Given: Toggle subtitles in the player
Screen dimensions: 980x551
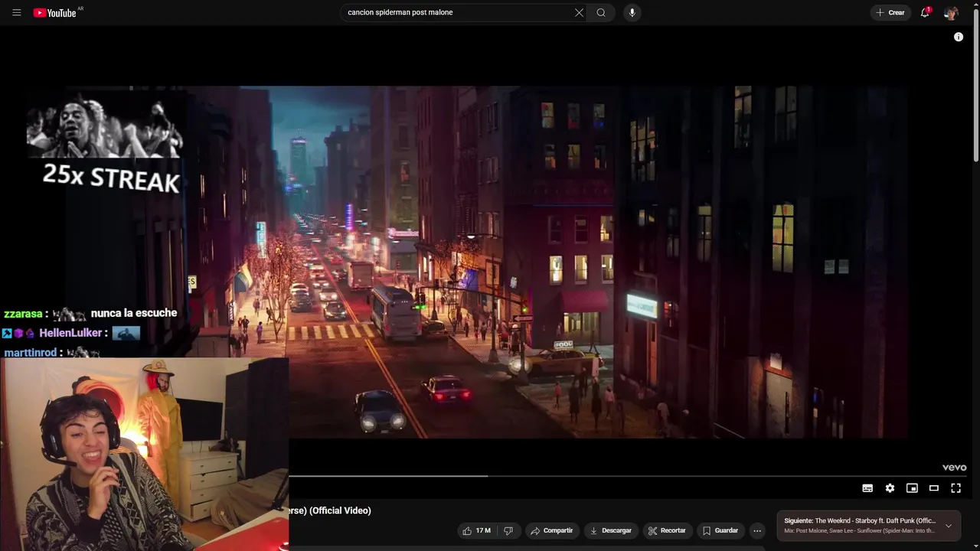Looking at the screenshot, I should [x=867, y=488].
